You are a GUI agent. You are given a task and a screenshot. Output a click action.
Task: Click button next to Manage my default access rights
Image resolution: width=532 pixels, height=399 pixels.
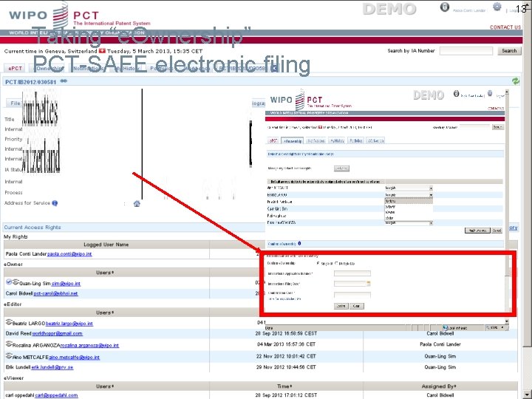pyautogui.click(x=341, y=168)
